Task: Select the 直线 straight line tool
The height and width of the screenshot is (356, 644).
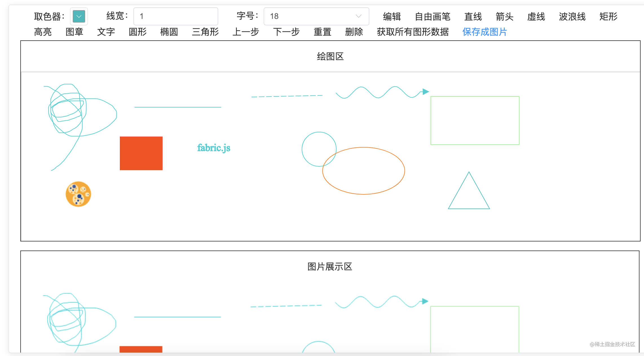Action: [473, 16]
